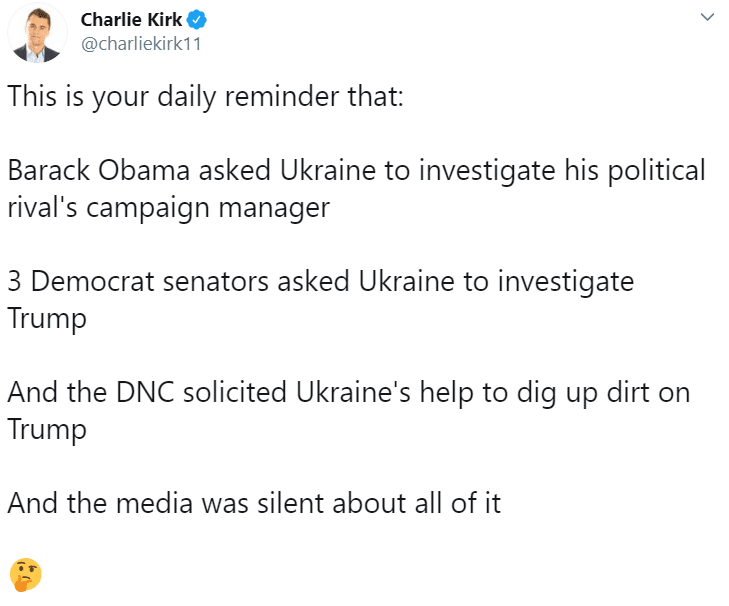Click the line 'rival's campaign manager'

pos(169,208)
